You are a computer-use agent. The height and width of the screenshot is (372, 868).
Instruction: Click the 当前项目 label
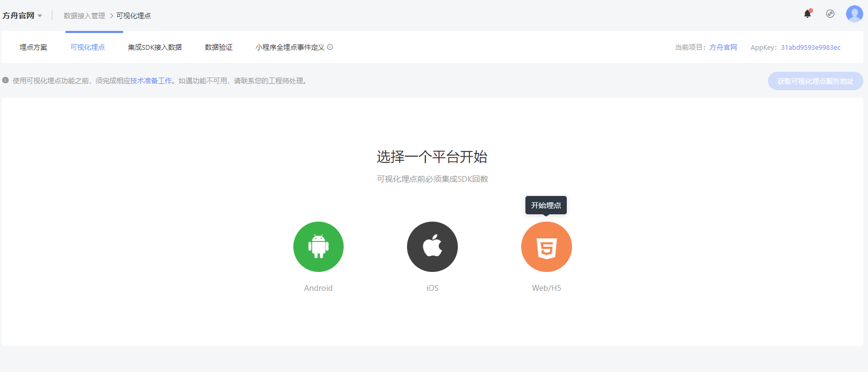click(x=690, y=47)
